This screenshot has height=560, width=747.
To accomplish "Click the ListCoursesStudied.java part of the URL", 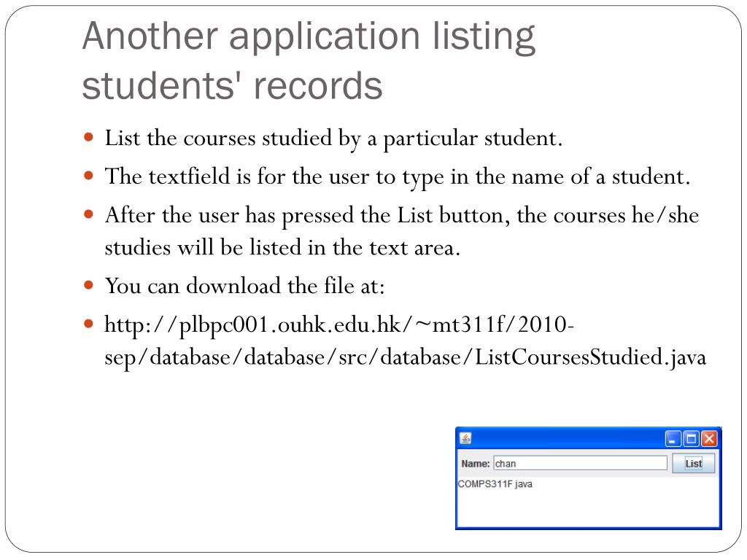I will (x=590, y=357).
